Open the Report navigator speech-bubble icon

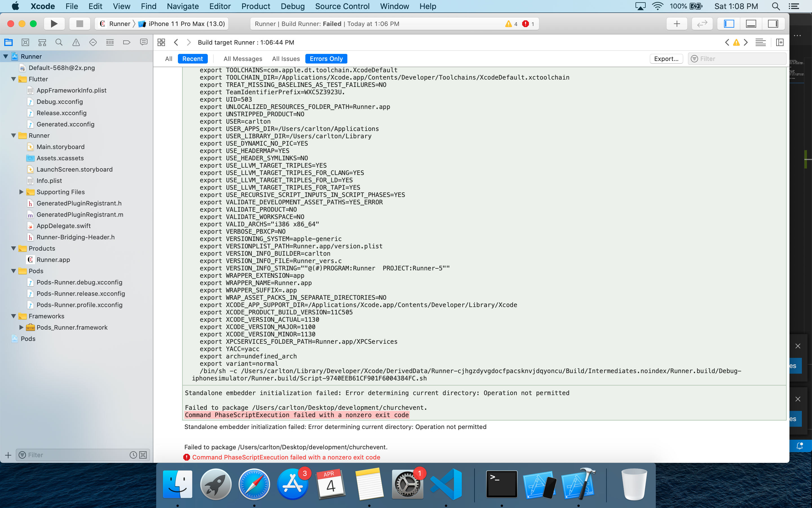point(144,42)
